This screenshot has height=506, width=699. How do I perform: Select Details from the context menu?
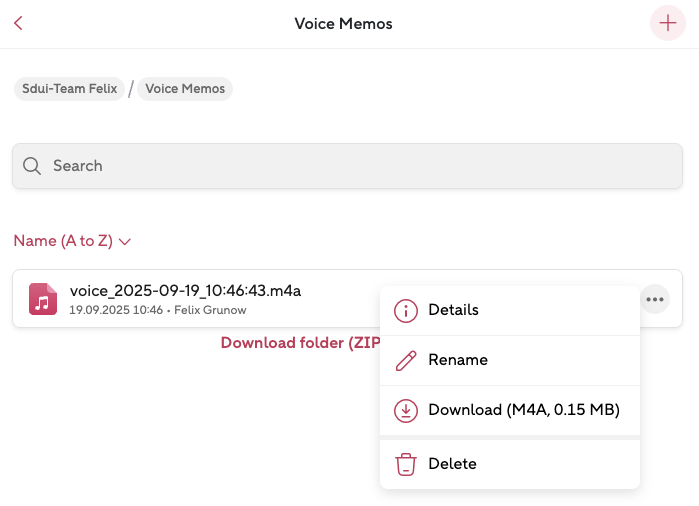point(453,310)
